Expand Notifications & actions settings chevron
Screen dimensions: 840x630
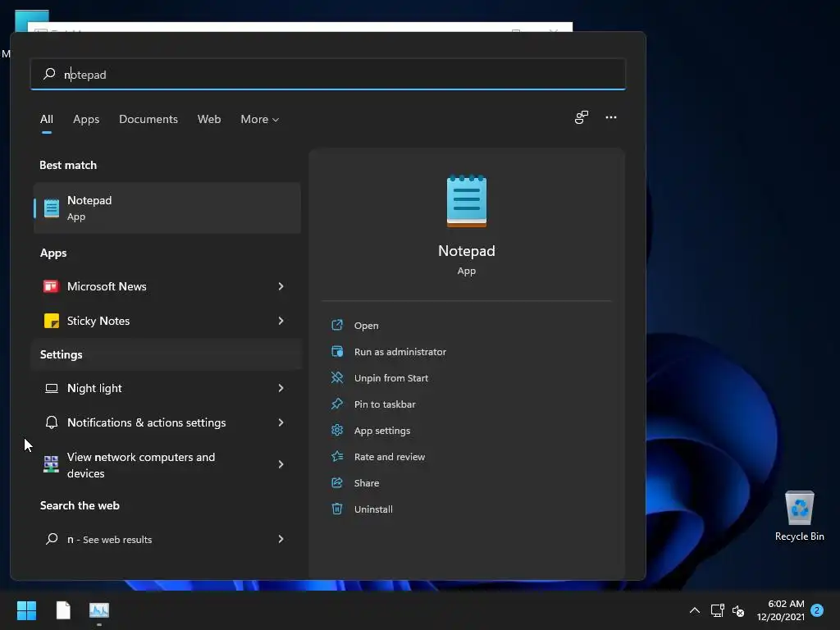coord(281,422)
